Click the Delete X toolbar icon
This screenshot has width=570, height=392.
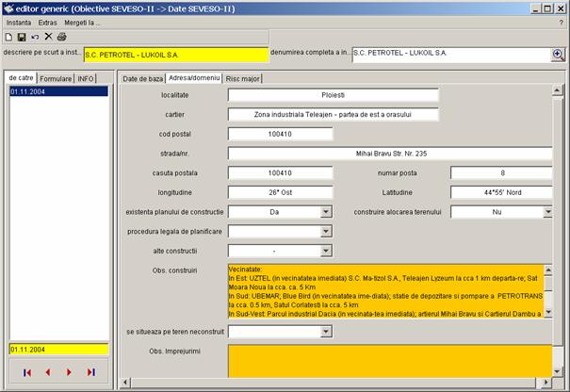point(48,36)
